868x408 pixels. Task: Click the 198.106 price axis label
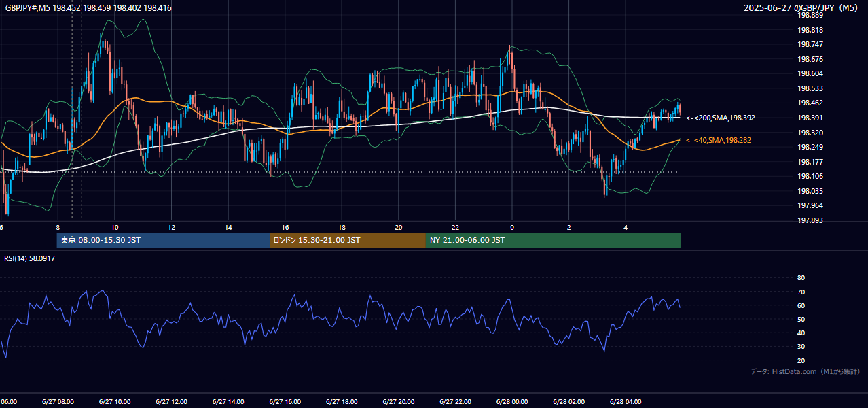point(811,176)
